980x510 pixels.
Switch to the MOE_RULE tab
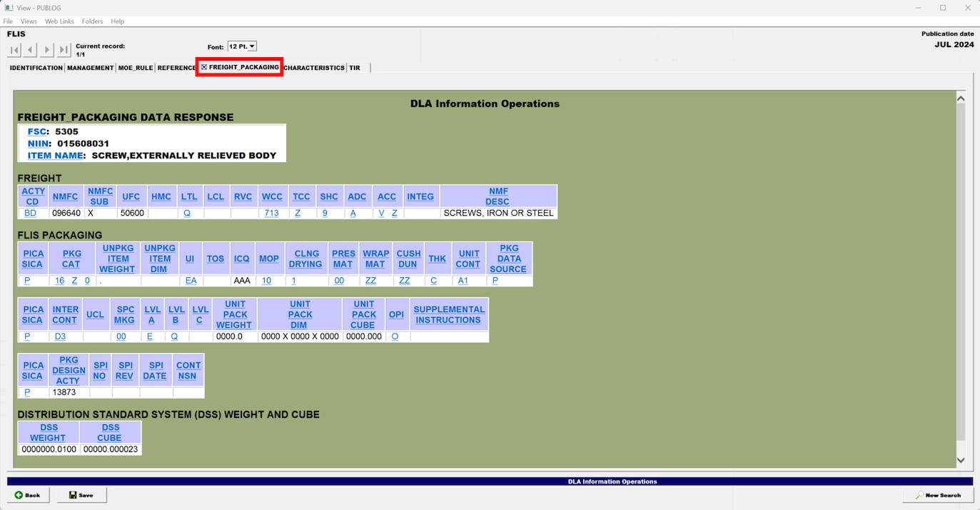(x=136, y=68)
